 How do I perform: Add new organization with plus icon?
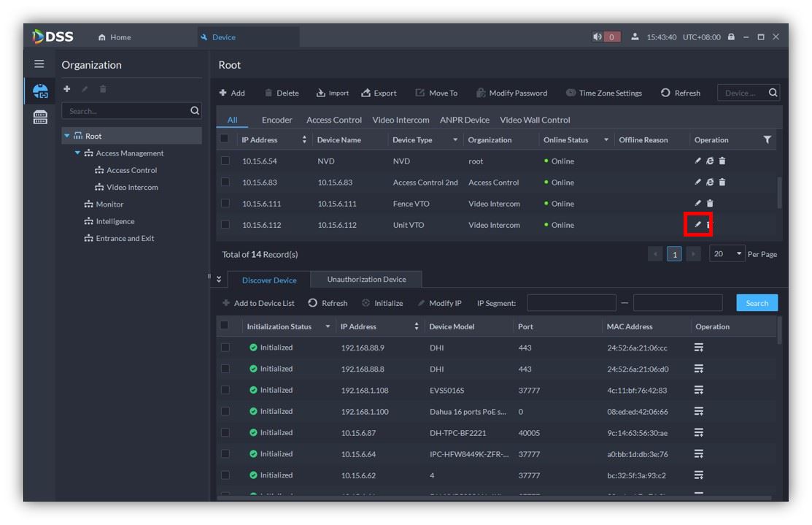click(x=67, y=89)
